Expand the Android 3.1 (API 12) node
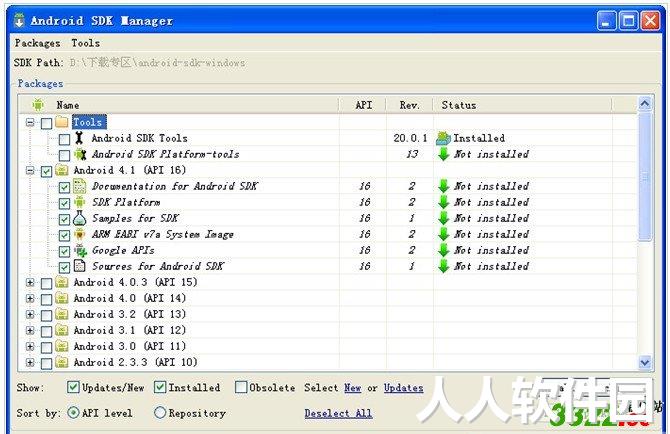 coord(30,331)
